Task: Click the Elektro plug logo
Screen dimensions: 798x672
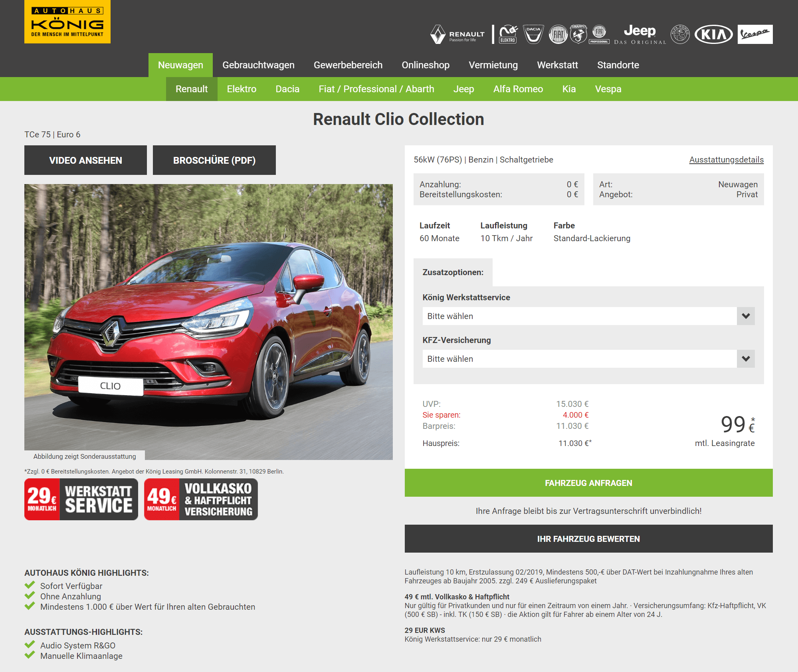Action: tap(508, 34)
